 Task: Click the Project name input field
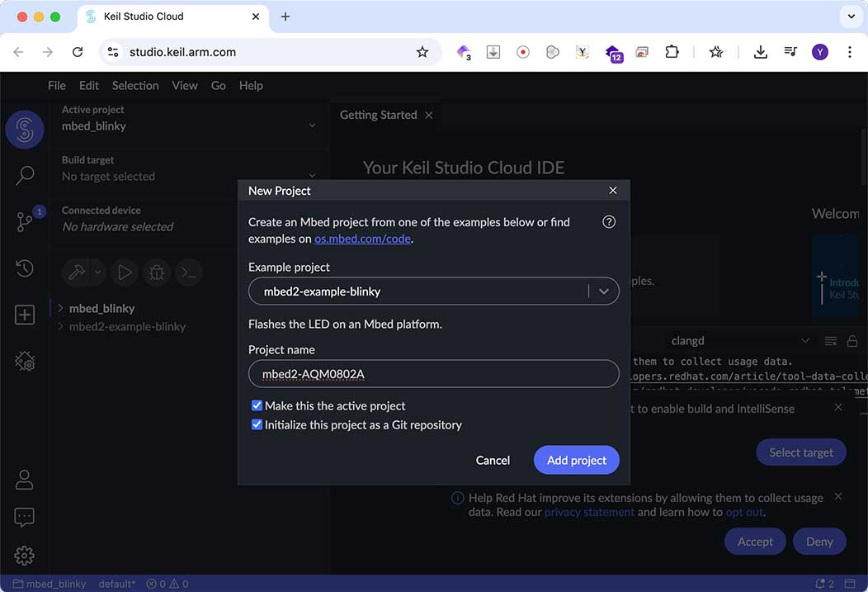coord(433,374)
